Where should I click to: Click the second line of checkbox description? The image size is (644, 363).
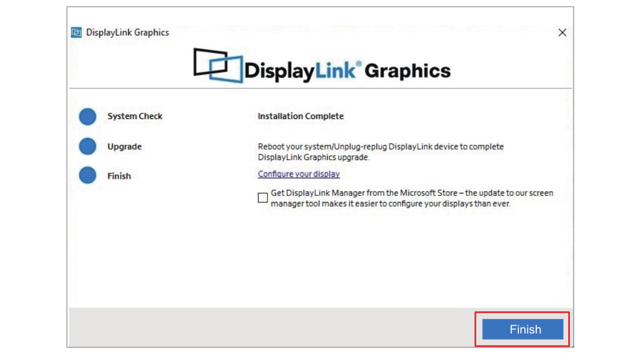click(x=390, y=204)
